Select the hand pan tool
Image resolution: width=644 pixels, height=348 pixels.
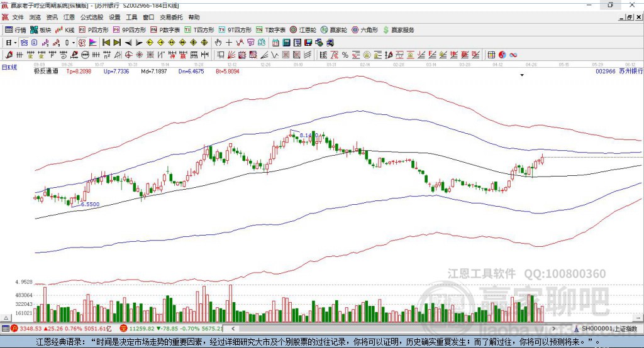pyautogui.click(x=218, y=43)
